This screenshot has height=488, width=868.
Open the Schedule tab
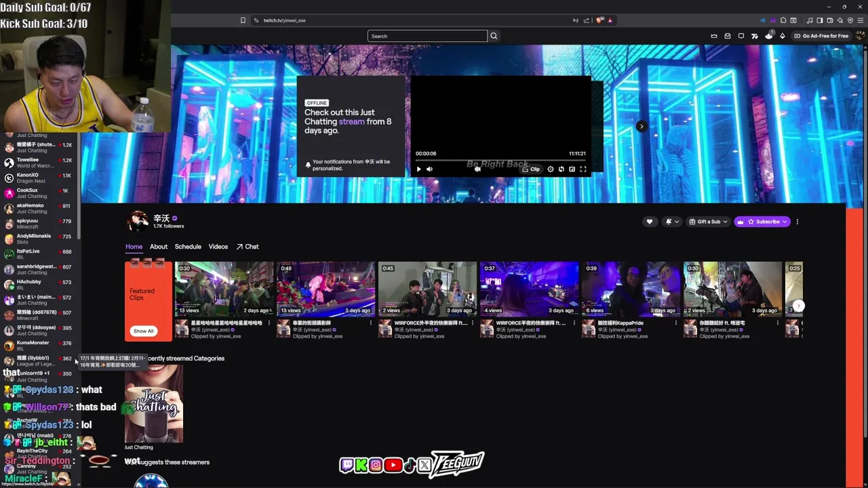(x=188, y=247)
